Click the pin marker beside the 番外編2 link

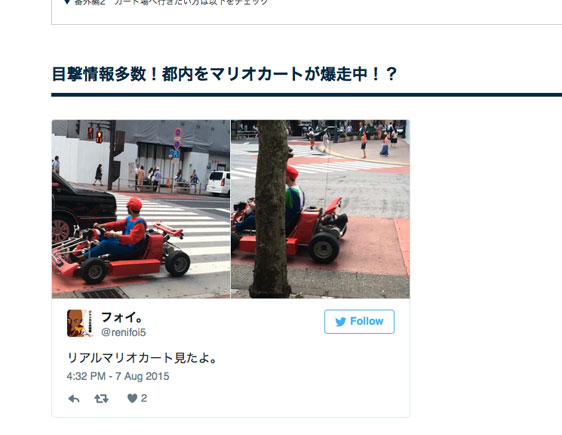(67, 2)
